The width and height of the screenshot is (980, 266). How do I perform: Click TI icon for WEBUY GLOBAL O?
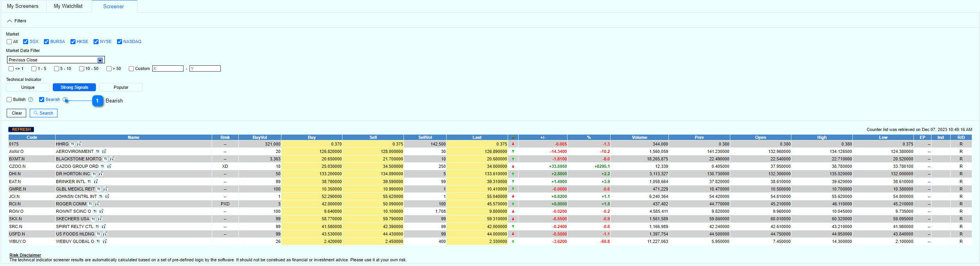click(98, 241)
